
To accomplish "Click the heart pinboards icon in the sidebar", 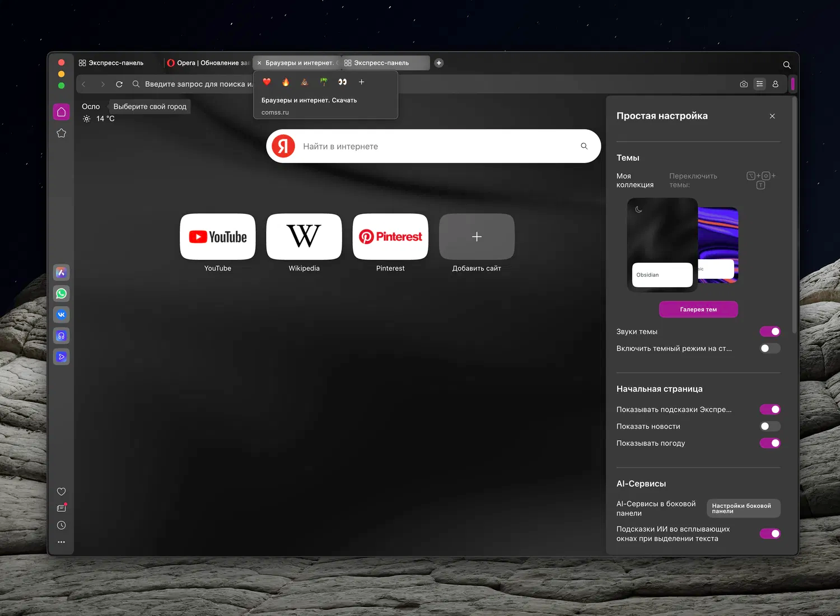I will (62, 492).
